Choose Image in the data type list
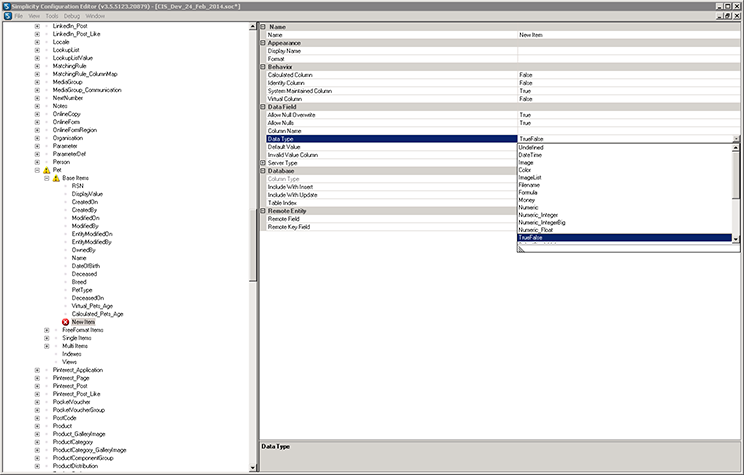This screenshot has height=475, width=744. 624,163
